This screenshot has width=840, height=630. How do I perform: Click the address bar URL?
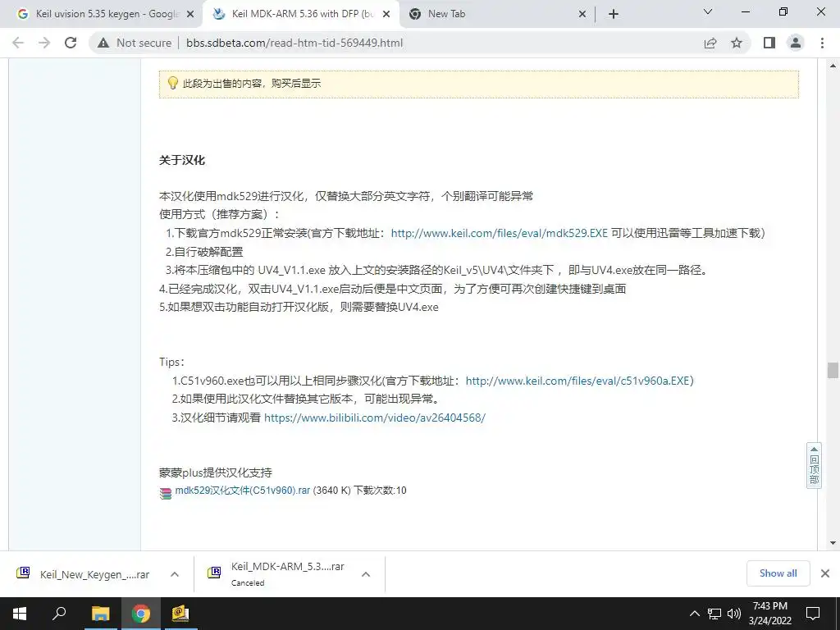294,43
